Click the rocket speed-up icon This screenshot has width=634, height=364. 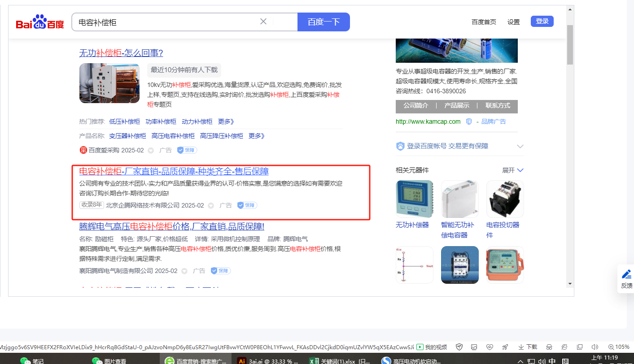505,347
